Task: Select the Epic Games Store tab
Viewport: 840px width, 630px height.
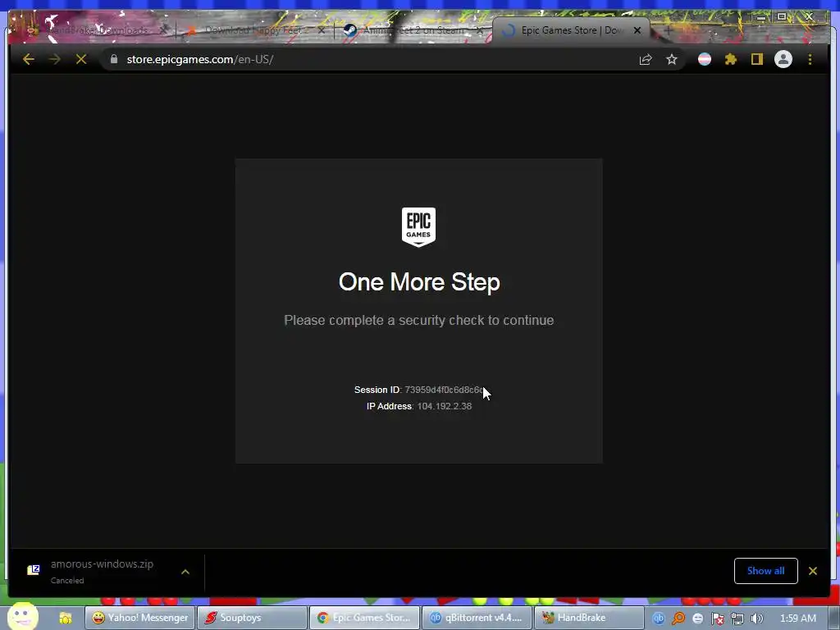Action: point(571,30)
